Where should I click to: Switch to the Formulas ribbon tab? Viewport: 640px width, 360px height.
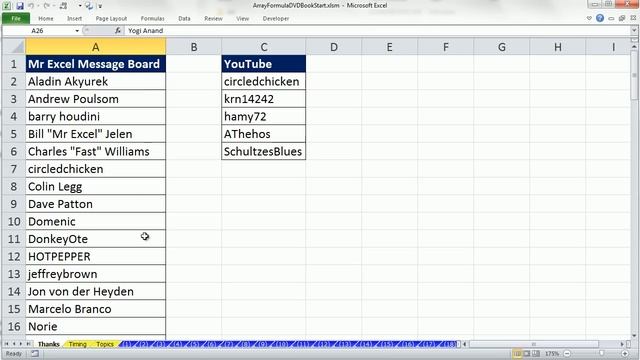153,18
